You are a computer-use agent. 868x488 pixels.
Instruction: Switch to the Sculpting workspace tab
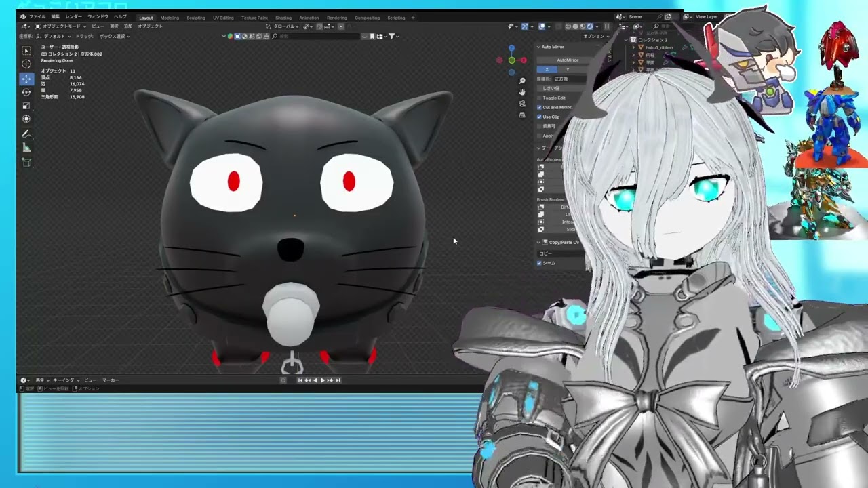point(196,18)
